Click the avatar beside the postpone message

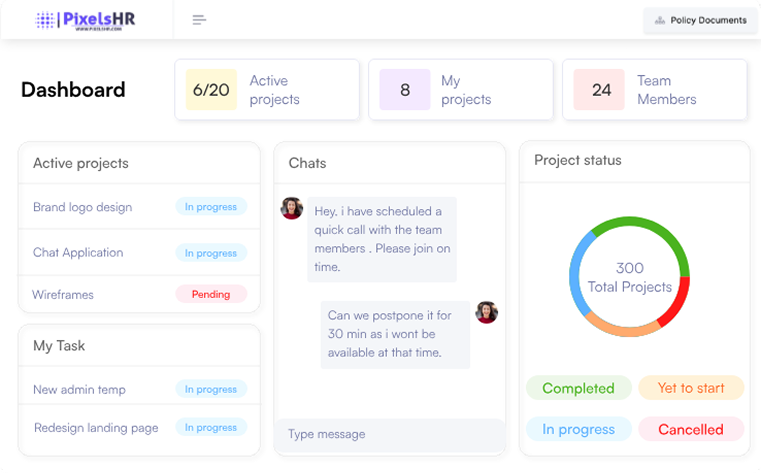(x=487, y=312)
